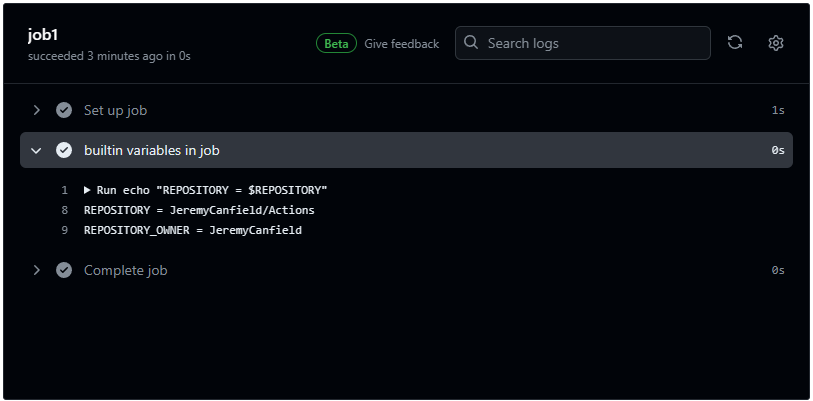Collapse the builtin variables in job step

point(36,150)
